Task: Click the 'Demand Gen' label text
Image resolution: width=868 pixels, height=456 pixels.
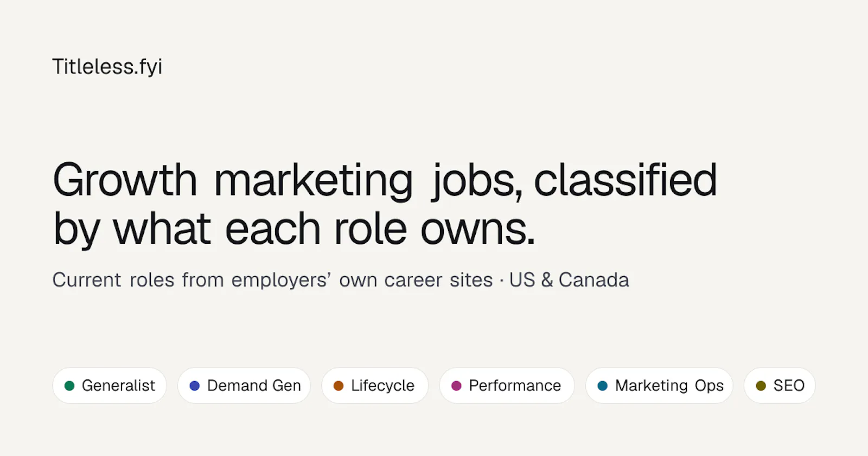Action: 254,385
